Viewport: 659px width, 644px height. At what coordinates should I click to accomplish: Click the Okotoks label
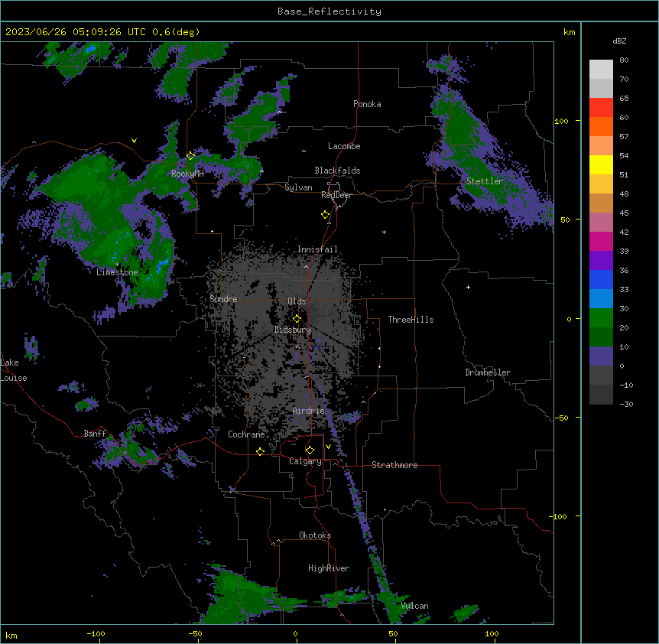pyautogui.click(x=315, y=535)
